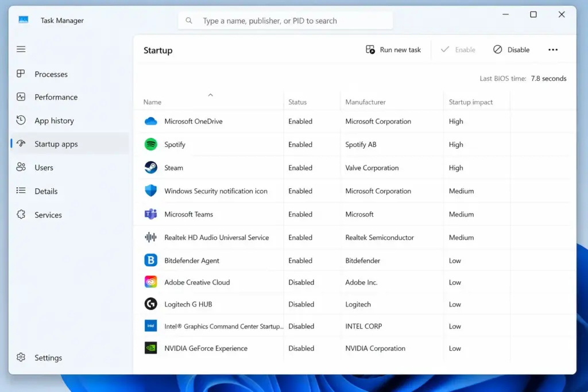Select the NVIDIA GeForce Experience row name

(206, 348)
